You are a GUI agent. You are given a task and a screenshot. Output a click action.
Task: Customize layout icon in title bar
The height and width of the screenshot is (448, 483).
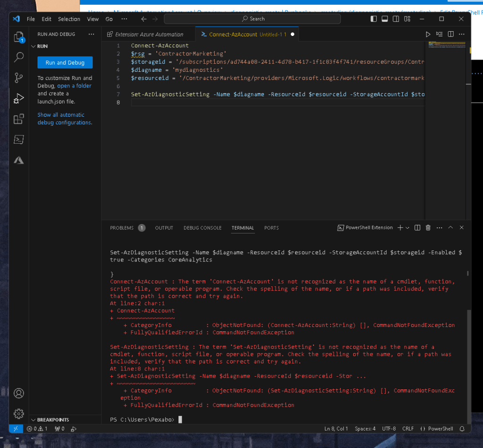(x=407, y=19)
